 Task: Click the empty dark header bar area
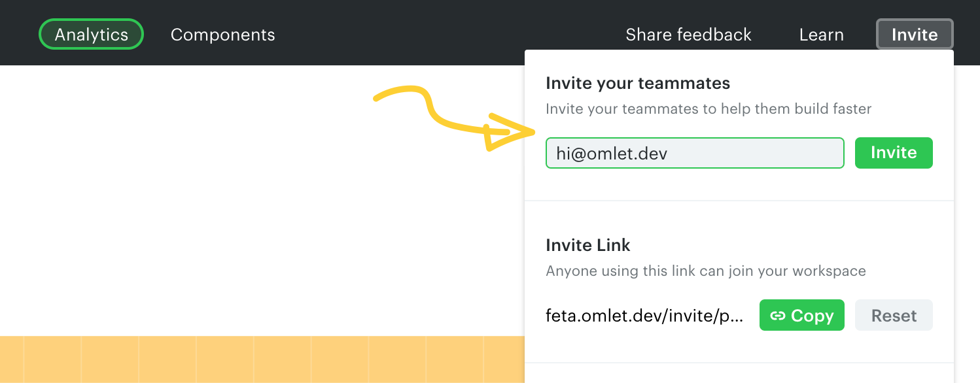(x=445, y=33)
